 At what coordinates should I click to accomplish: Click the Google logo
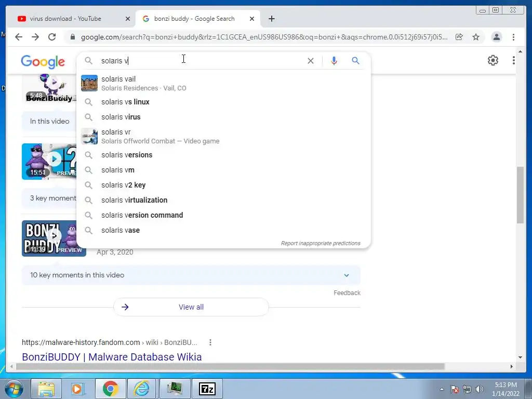pyautogui.click(x=43, y=61)
